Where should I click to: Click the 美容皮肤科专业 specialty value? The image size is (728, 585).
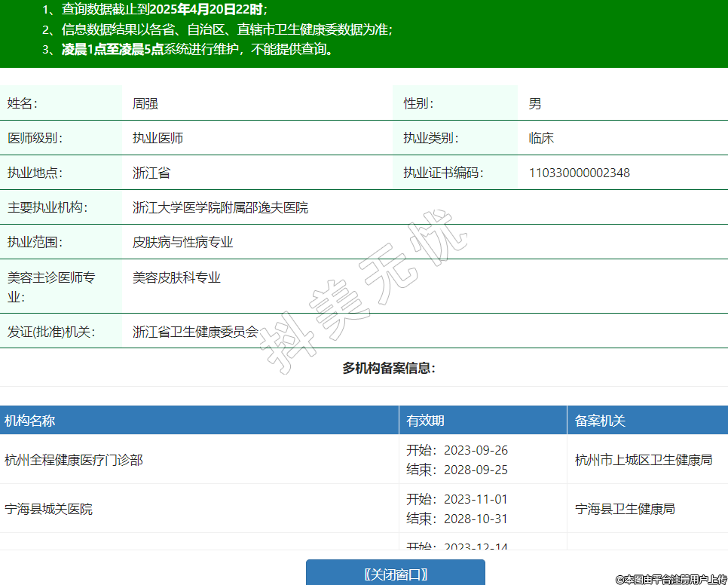click(x=176, y=277)
